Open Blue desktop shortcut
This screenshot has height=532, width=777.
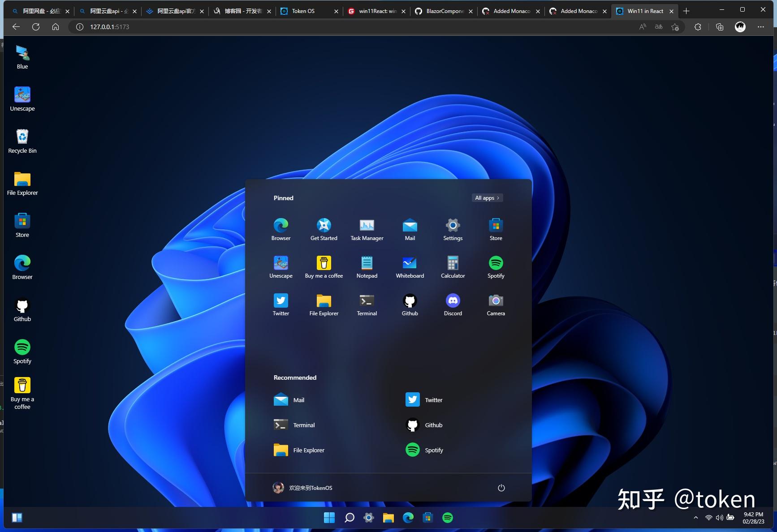coord(22,57)
